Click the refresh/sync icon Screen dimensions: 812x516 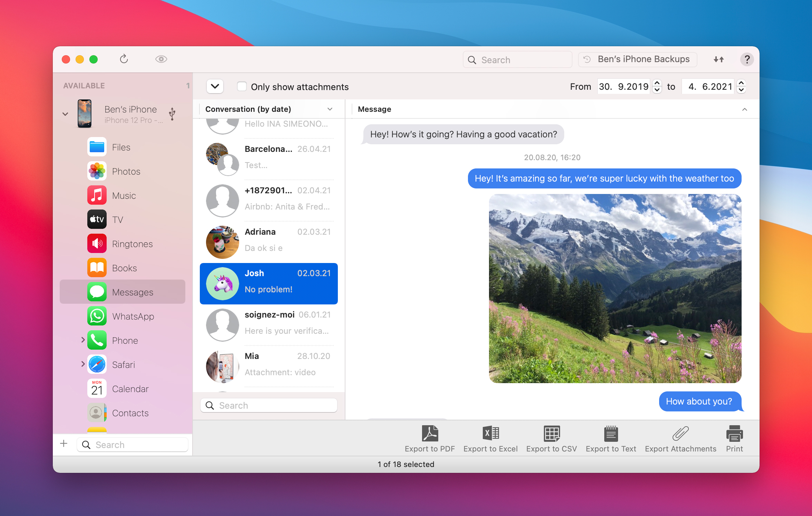124,59
